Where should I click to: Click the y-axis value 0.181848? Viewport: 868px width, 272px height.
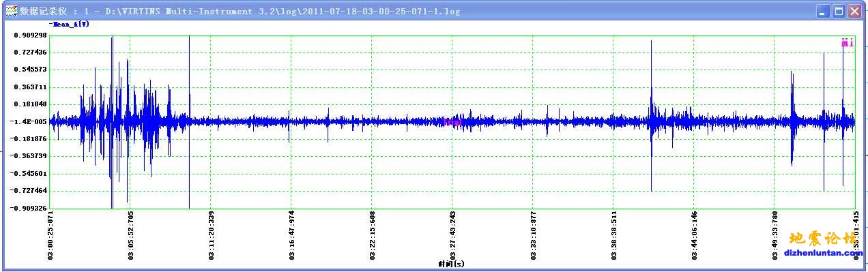(x=29, y=104)
